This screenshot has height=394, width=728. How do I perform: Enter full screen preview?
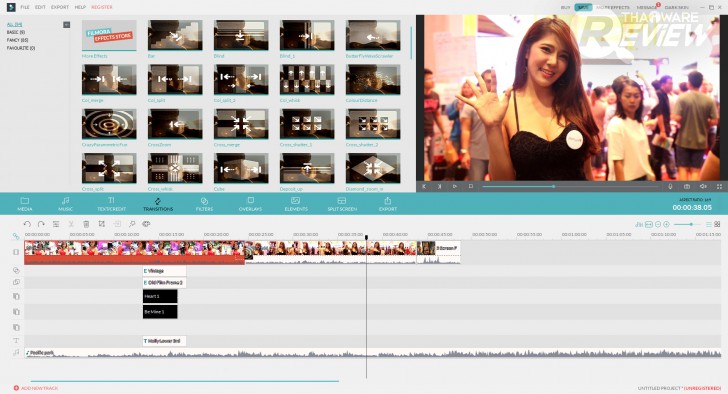[x=719, y=187]
